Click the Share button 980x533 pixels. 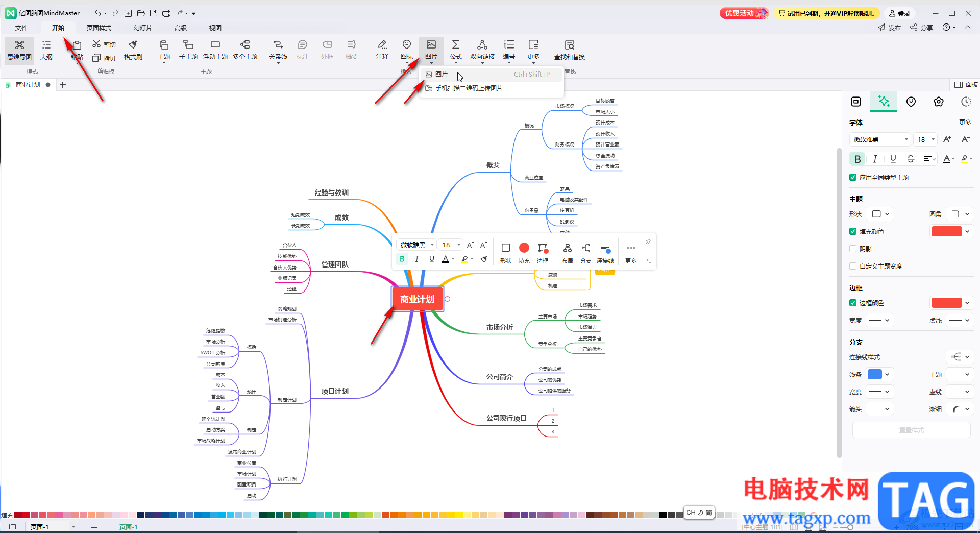click(x=921, y=28)
